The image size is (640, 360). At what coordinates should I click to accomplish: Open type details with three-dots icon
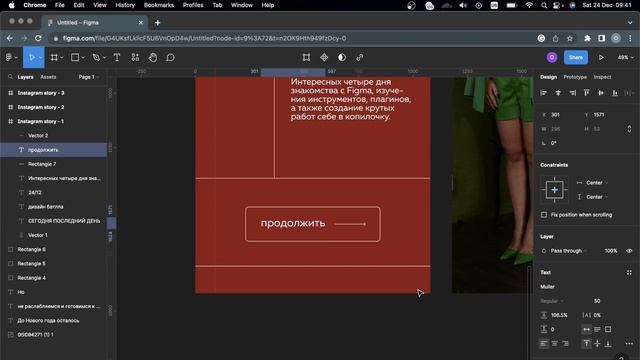(629, 344)
